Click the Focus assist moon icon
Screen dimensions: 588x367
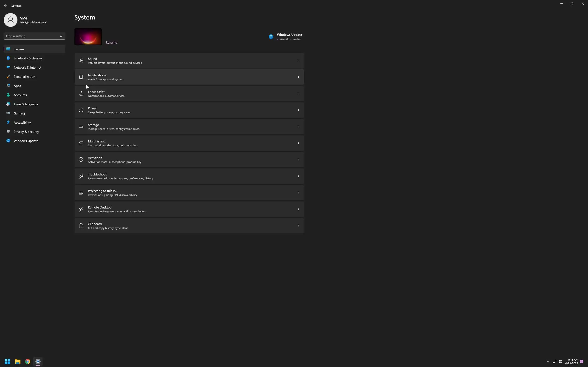(81, 94)
